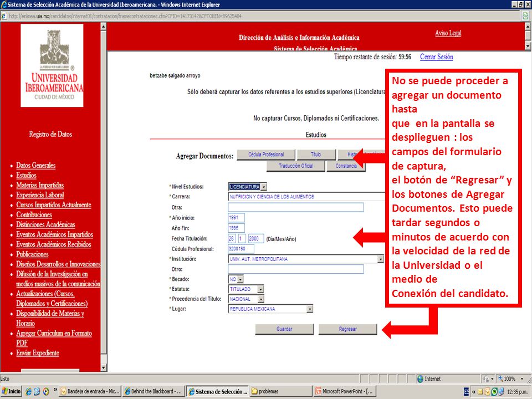Click sidebar scrollbar down arrow

pos(104,367)
